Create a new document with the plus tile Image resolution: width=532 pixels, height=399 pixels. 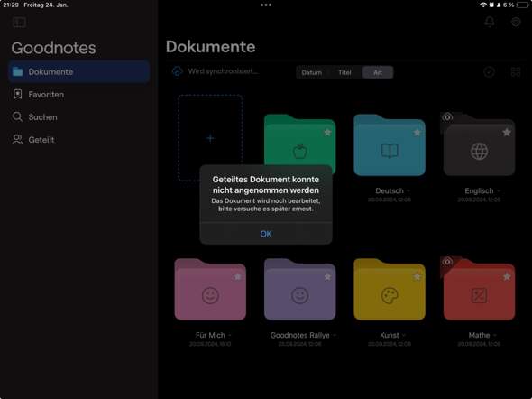(210, 138)
